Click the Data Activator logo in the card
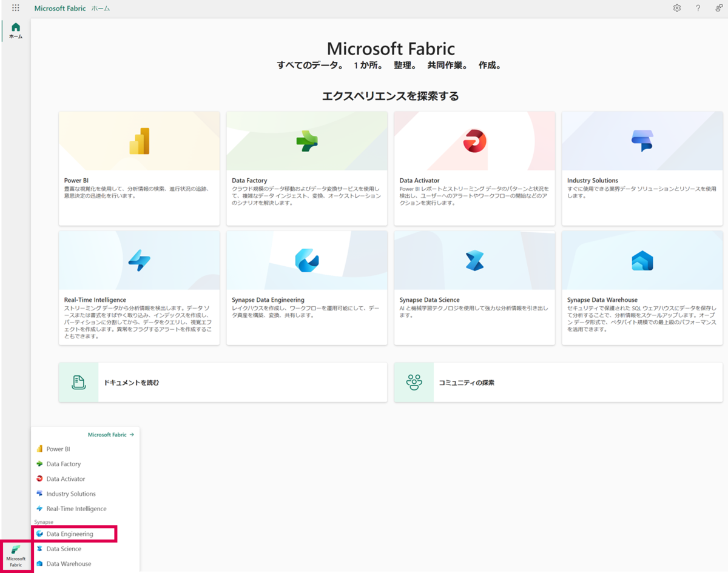Viewport: 728px width, 573px height. pyautogui.click(x=474, y=141)
